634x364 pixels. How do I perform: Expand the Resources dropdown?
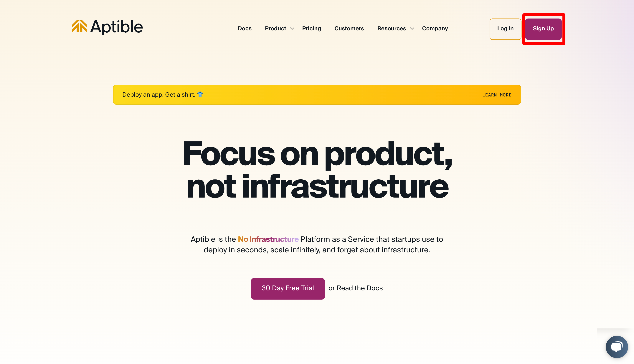click(392, 29)
